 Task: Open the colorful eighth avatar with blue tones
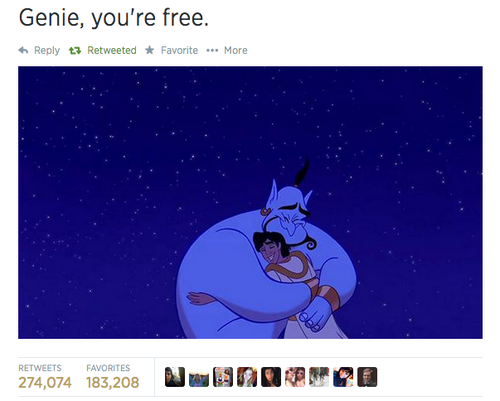[343, 377]
